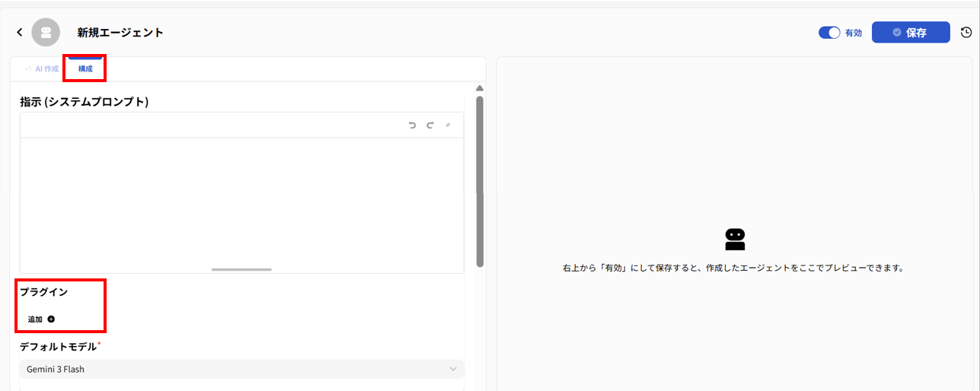
Task: Go back using the left chevron arrow
Action: pos(20,33)
